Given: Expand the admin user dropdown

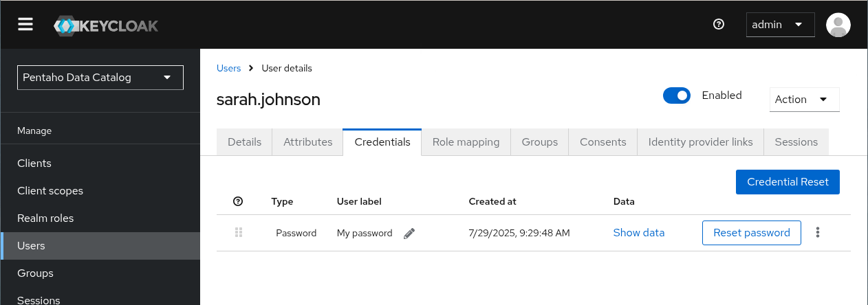Looking at the screenshot, I should pos(780,25).
